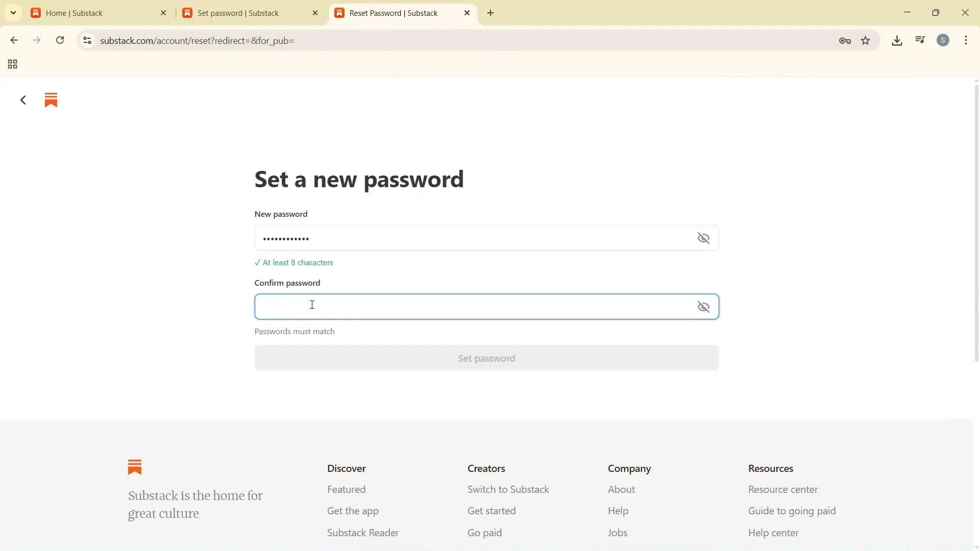This screenshot has height=551, width=980.
Task: Open the downloads icon in toolbar
Action: click(897, 40)
